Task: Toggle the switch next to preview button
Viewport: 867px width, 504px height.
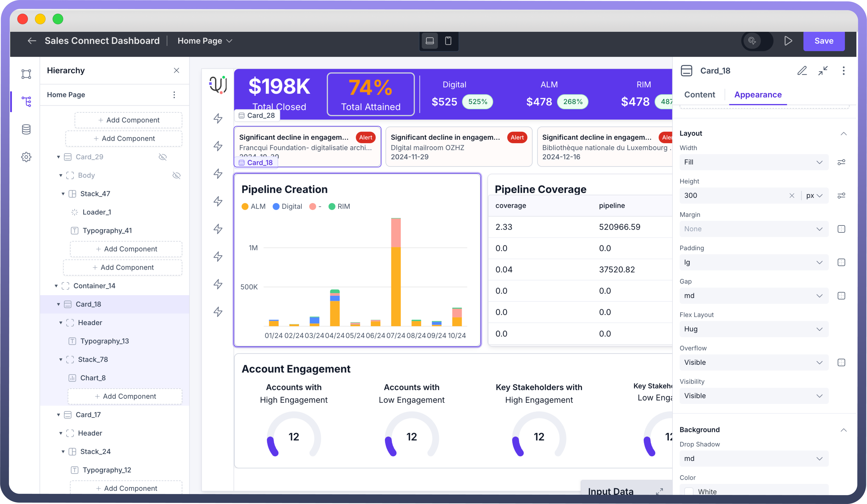Action: [757, 41]
